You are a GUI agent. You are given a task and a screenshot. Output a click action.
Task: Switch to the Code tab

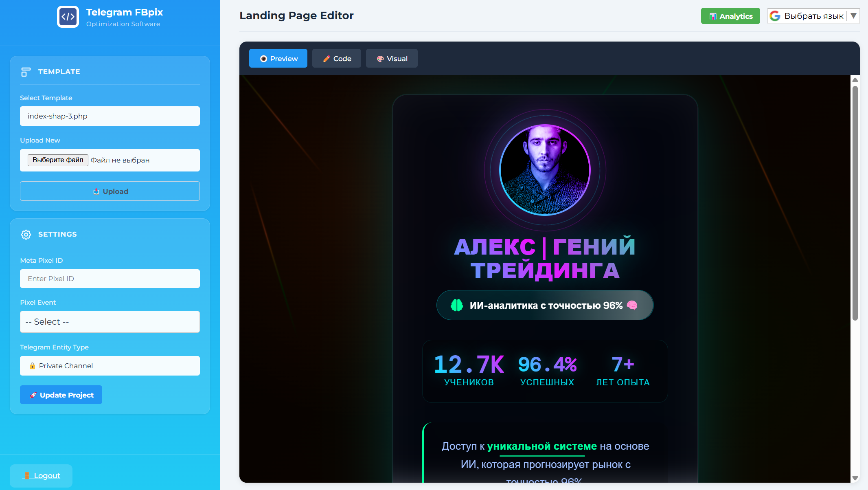336,58
